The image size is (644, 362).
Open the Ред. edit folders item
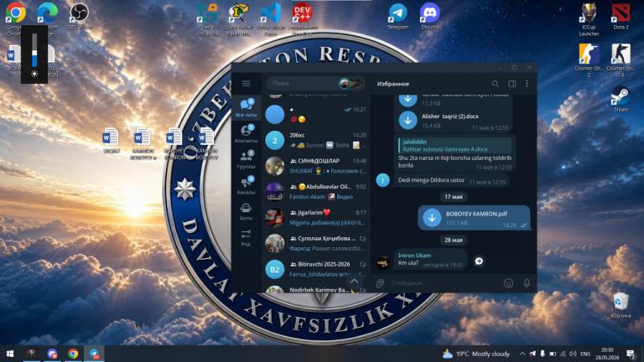click(x=246, y=238)
